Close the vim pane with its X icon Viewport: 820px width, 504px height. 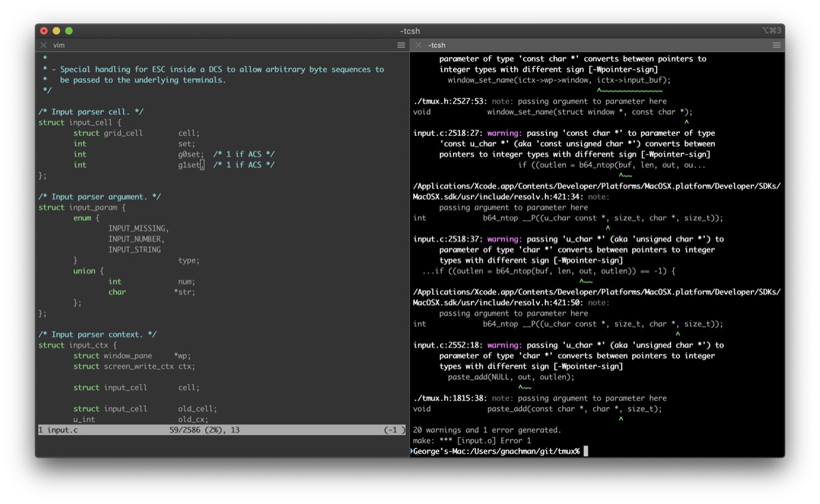tap(42, 45)
